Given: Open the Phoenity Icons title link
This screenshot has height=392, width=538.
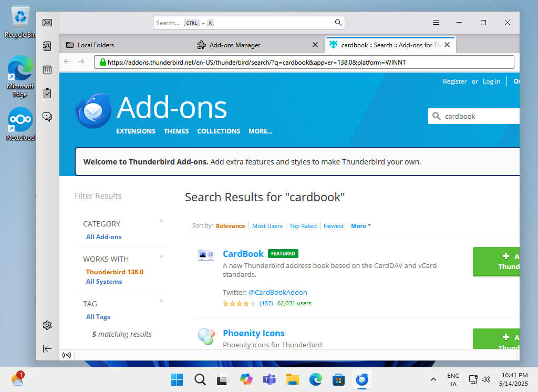Looking at the screenshot, I should coord(254,333).
